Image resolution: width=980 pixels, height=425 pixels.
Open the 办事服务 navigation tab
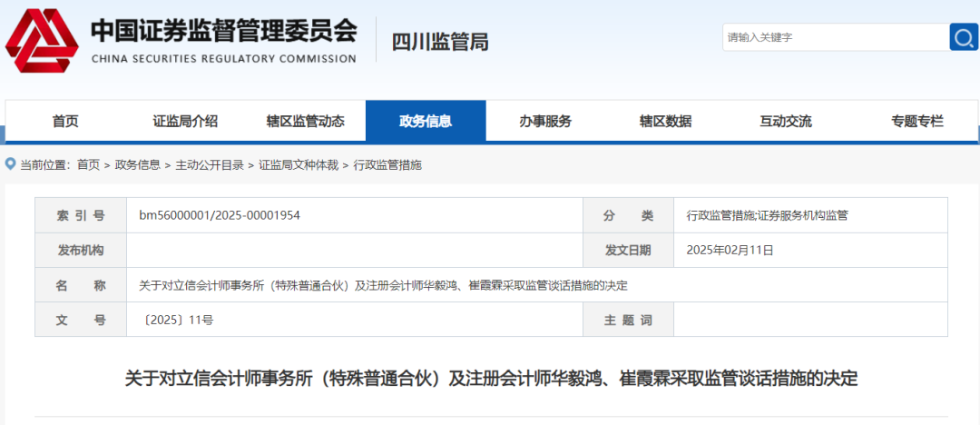(x=545, y=122)
